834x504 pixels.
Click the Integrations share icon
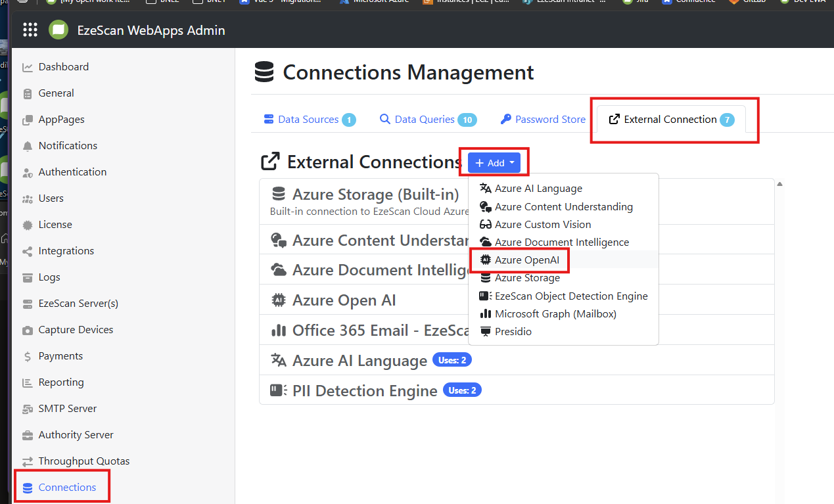pos(28,251)
